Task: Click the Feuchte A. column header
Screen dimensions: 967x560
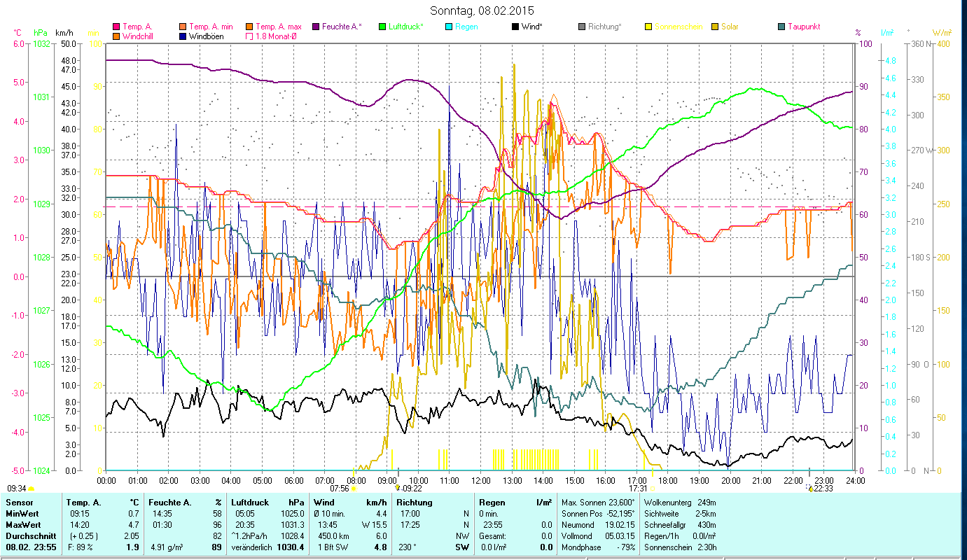Action: (171, 503)
